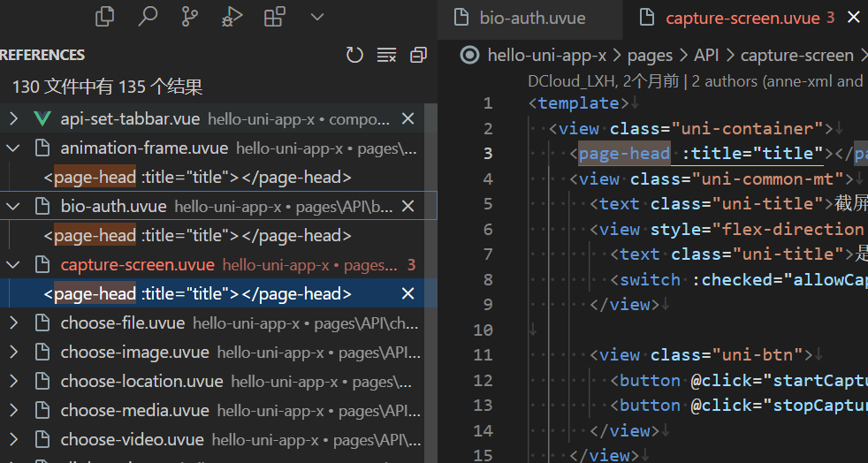This screenshot has width=868, height=463.
Task: Clear all references results
Action: (386, 55)
